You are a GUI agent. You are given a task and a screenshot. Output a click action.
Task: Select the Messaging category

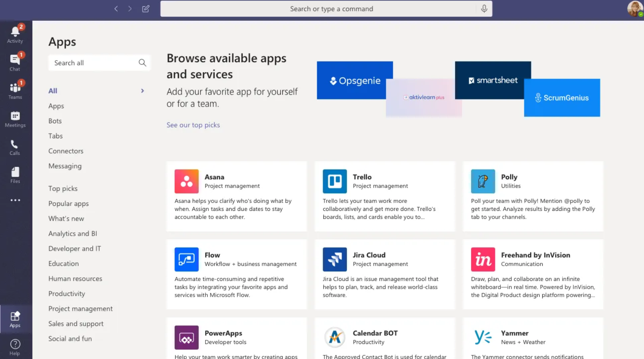point(65,166)
